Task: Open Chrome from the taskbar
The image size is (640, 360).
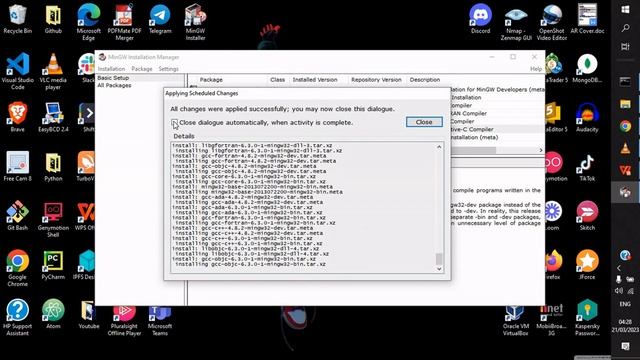Action: [625, 127]
